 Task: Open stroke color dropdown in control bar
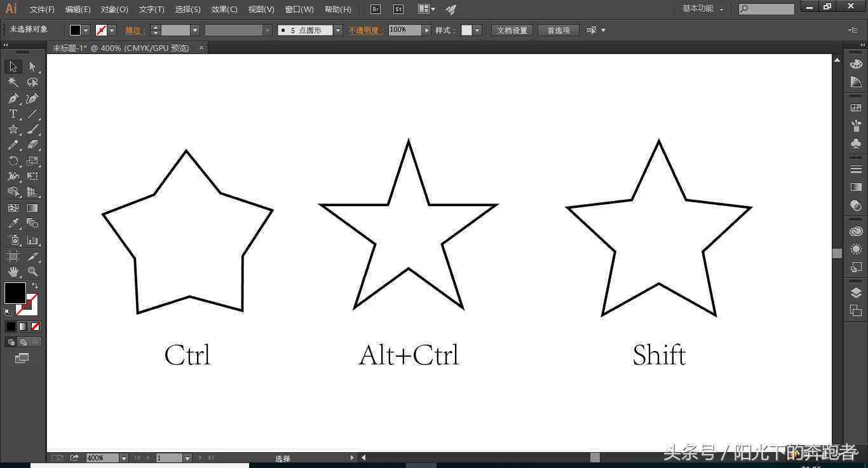[112, 31]
